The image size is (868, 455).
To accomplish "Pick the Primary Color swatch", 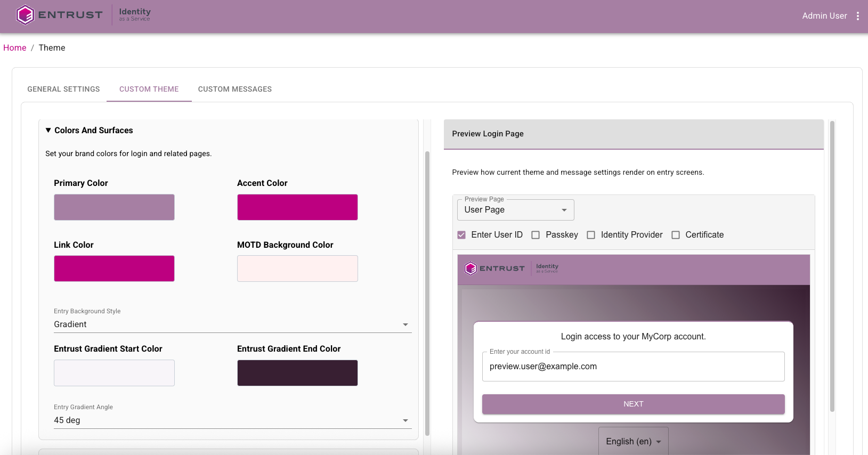I will pos(114,207).
